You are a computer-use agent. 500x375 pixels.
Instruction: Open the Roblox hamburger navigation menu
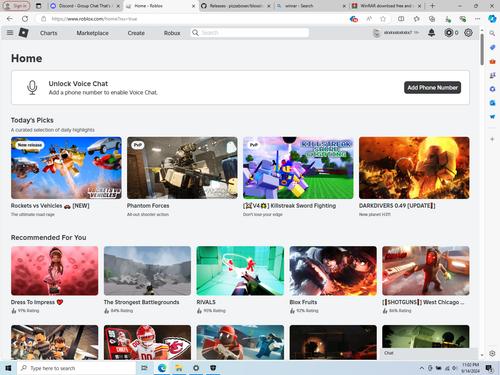pyautogui.click(x=10, y=33)
